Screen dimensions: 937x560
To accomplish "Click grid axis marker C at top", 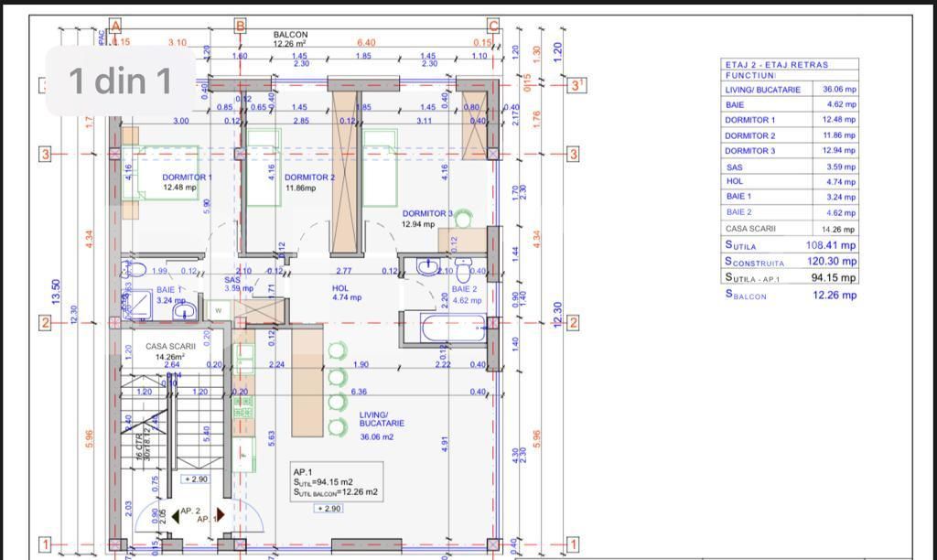I will pyautogui.click(x=493, y=26).
